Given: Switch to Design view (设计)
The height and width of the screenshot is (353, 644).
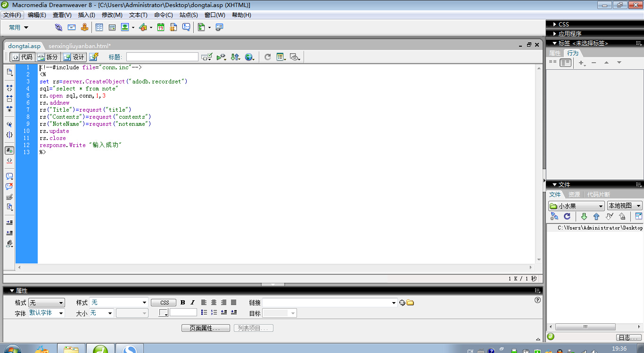Looking at the screenshot, I should tap(74, 57).
